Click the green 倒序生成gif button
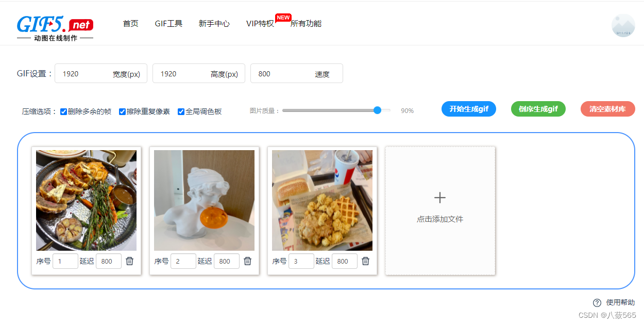Image resolution: width=644 pixels, height=324 pixels. (538, 109)
